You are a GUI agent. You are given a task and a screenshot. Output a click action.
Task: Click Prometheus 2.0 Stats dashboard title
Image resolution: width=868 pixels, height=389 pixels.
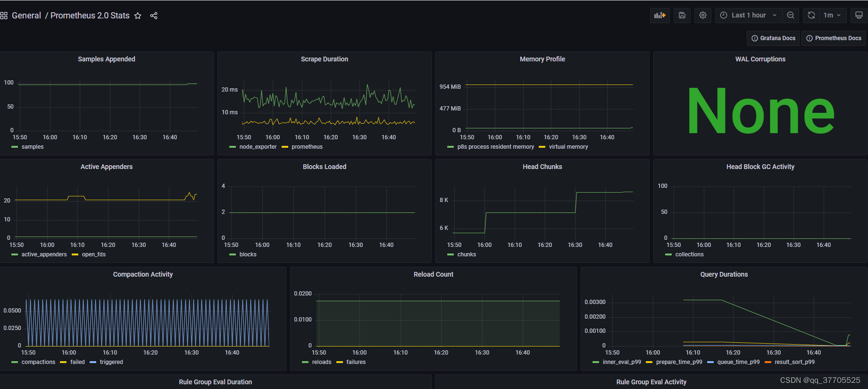click(90, 16)
